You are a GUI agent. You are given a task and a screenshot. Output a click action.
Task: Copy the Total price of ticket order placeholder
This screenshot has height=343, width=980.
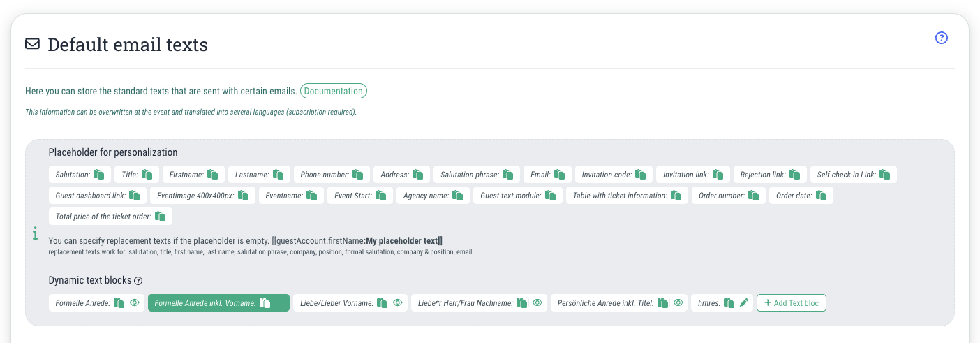click(160, 217)
